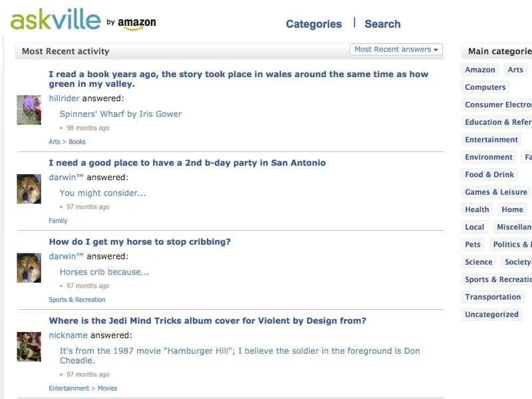Select the Food & Drink category tag
The image size is (532, 399).
pyautogui.click(x=489, y=175)
